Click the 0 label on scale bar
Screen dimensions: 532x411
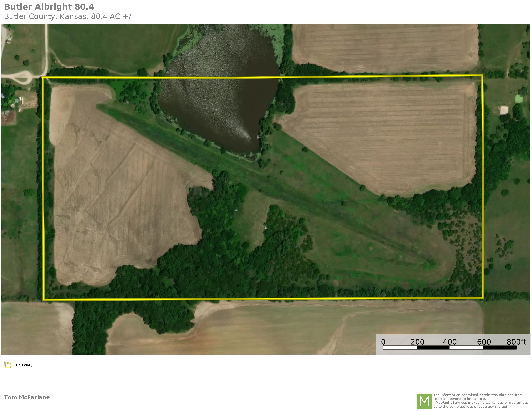[383, 342]
